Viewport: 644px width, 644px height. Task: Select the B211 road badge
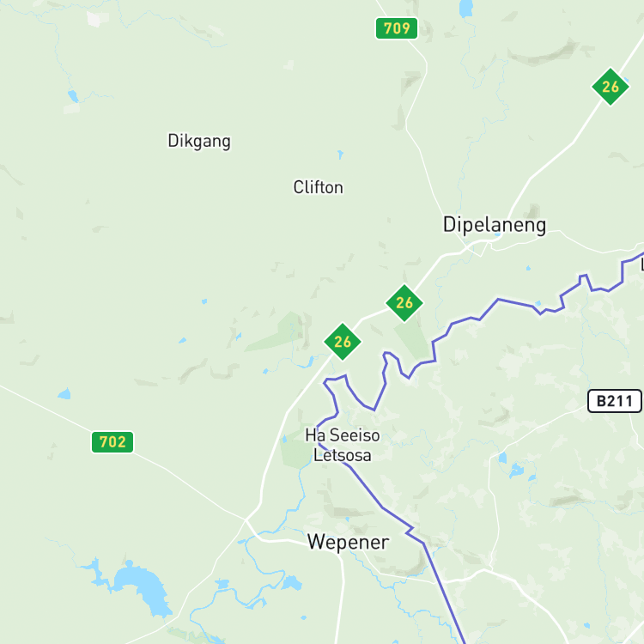click(615, 401)
